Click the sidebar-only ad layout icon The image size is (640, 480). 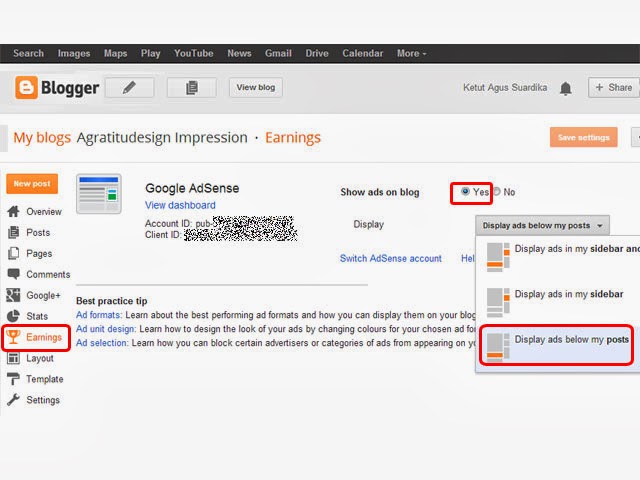(498, 302)
